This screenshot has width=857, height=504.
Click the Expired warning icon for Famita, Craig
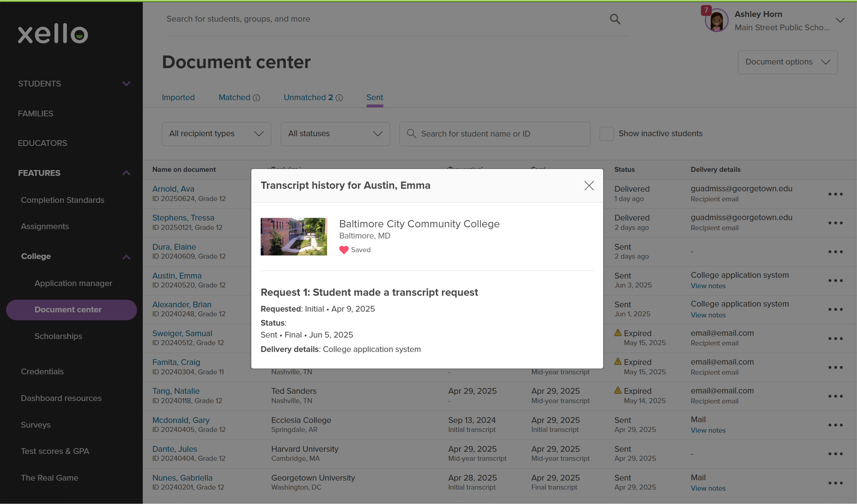click(x=618, y=361)
